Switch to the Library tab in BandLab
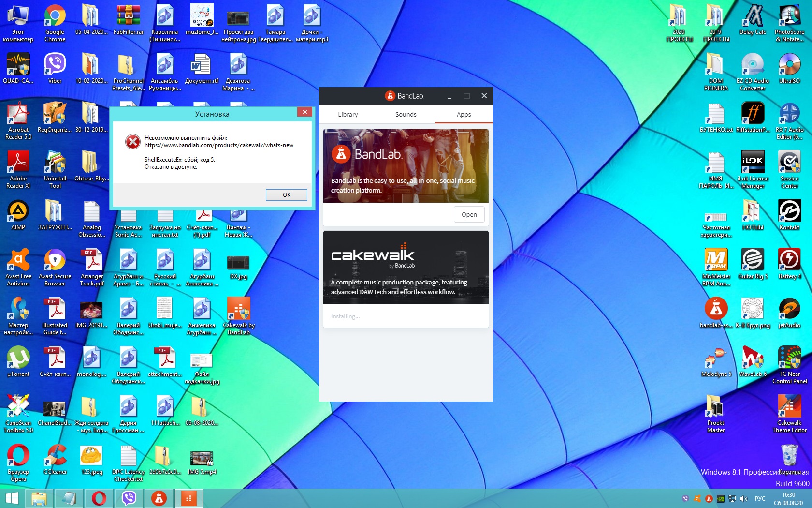Image resolution: width=812 pixels, height=508 pixels. 348,115
